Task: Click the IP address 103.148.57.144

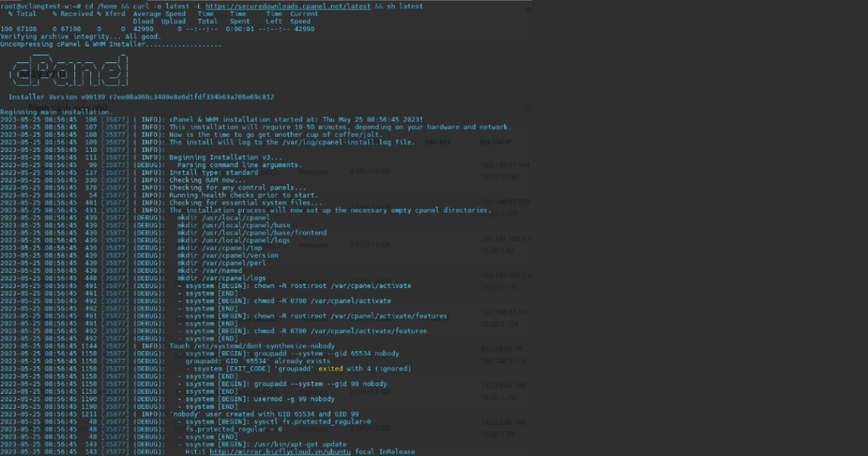Action: point(506,166)
